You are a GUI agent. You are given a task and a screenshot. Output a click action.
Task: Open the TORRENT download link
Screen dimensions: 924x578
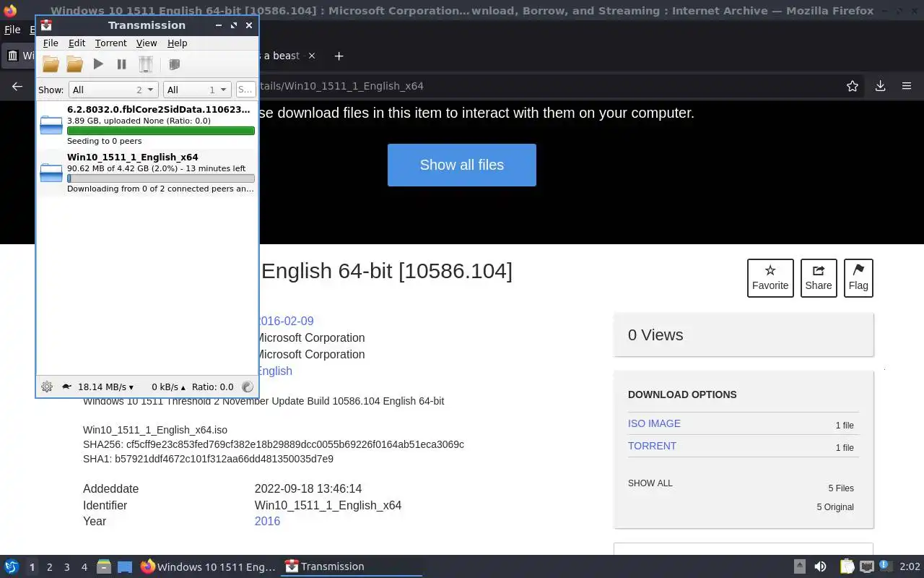pyautogui.click(x=652, y=446)
